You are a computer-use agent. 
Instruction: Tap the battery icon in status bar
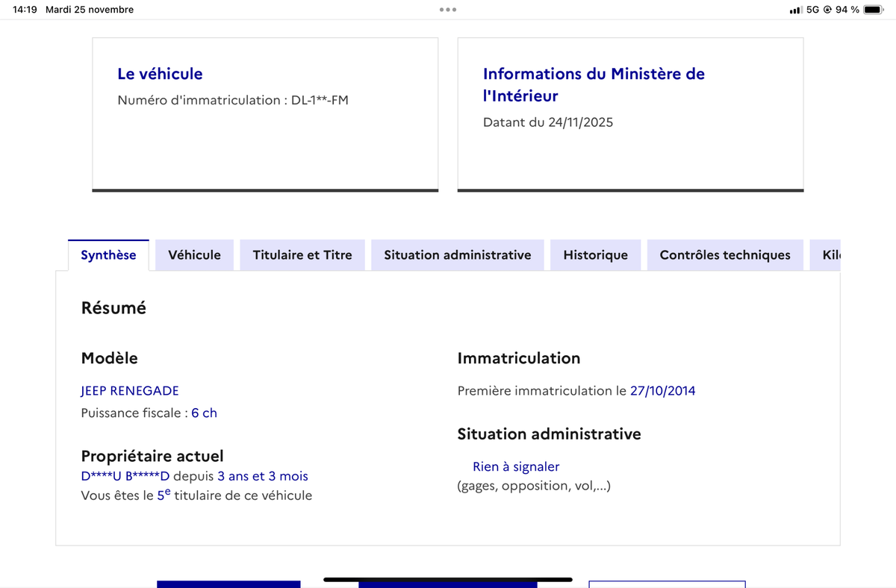[x=874, y=10]
